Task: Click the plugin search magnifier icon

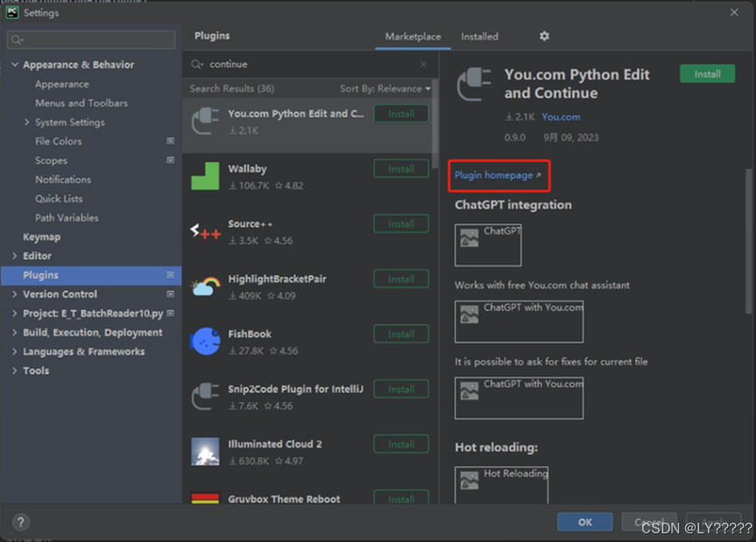Action: pyautogui.click(x=197, y=64)
